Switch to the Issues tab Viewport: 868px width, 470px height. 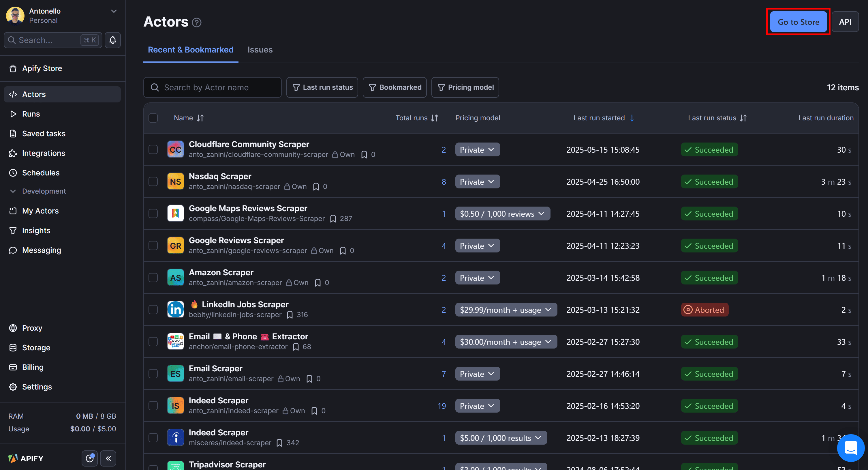[260, 50]
